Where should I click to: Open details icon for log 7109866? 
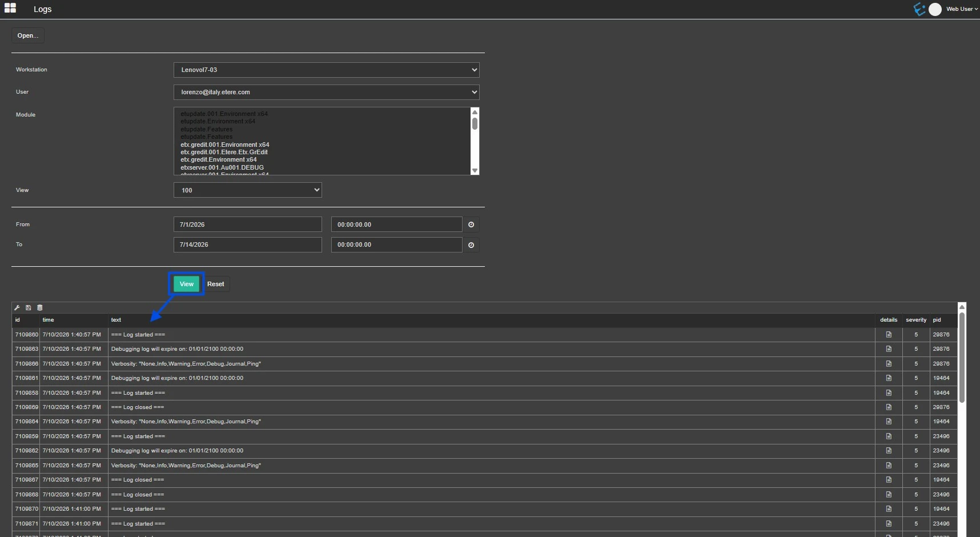889,364
